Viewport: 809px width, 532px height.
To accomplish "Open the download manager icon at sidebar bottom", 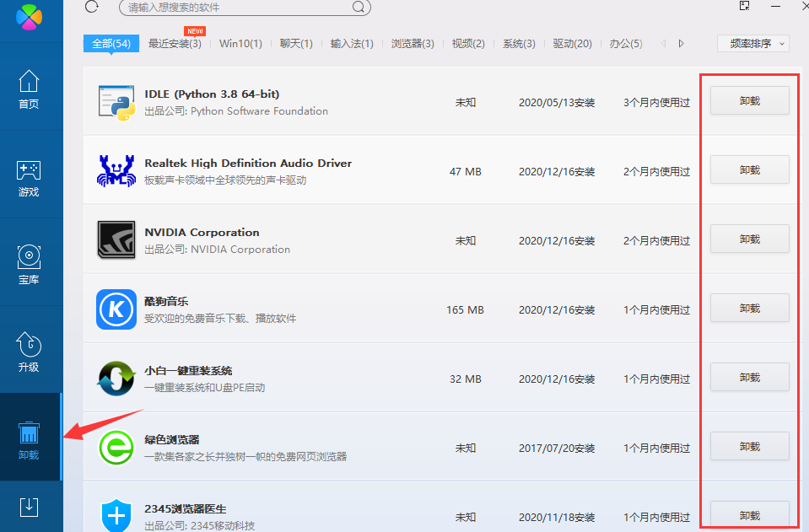I will pyautogui.click(x=29, y=508).
